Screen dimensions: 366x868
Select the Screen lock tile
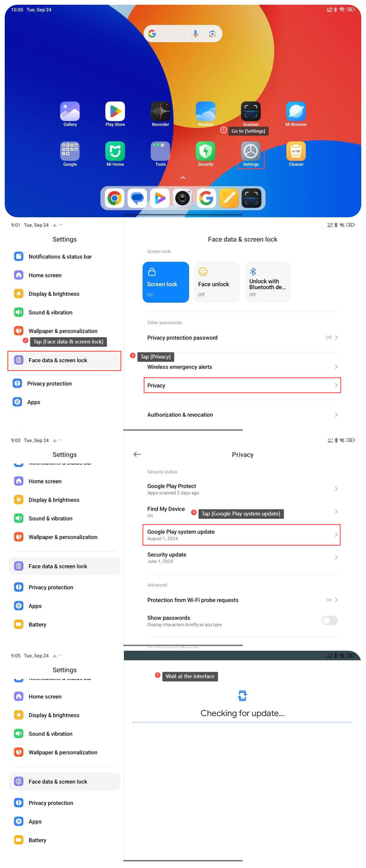click(166, 282)
